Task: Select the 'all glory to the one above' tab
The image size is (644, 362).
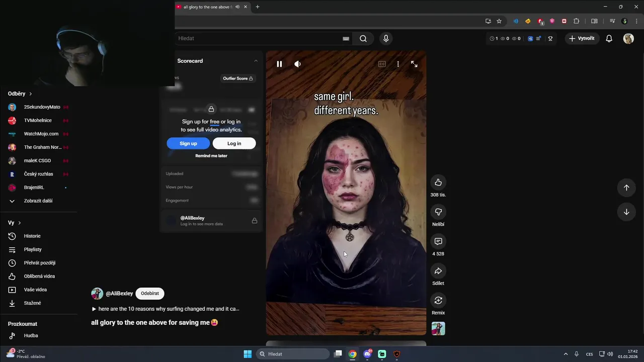Action: (x=207, y=7)
